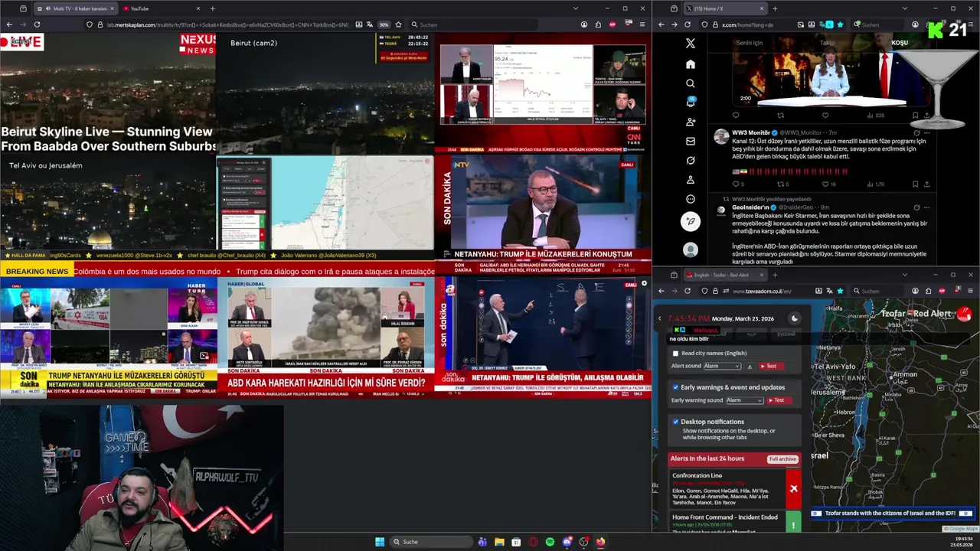
Task: Select русский language tab in Tzofar
Action: tap(786, 334)
